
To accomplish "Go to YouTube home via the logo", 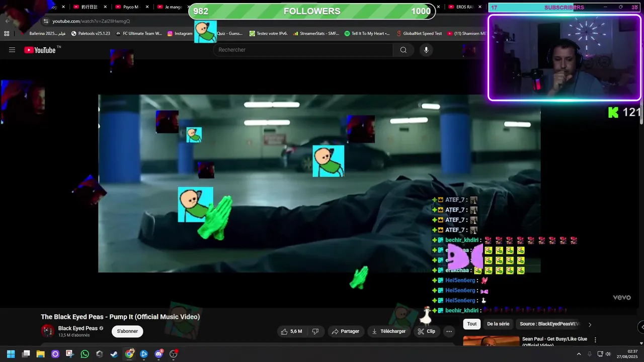I will point(40,50).
